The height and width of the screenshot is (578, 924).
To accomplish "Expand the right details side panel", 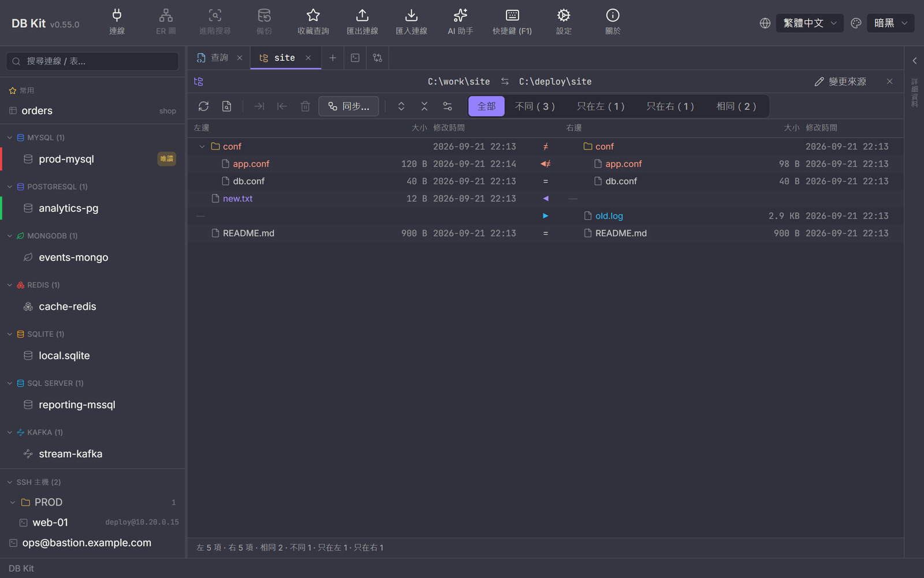I will coord(915,61).
